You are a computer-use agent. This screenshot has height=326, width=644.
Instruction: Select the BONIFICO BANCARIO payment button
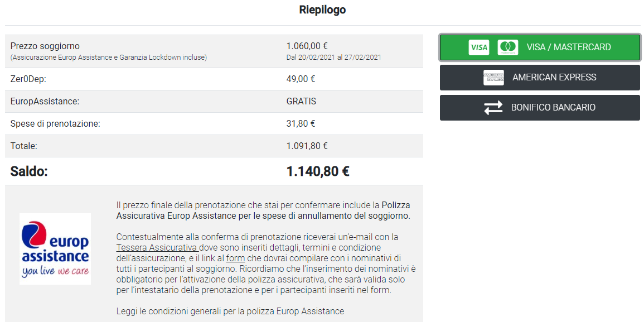pyautogui.click(x=553, y=108)
